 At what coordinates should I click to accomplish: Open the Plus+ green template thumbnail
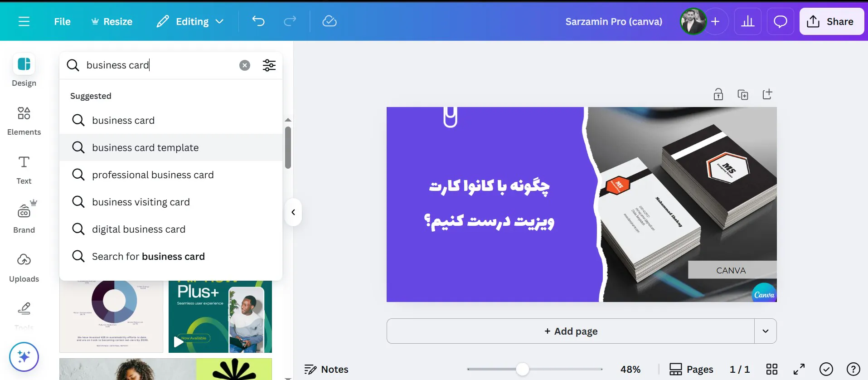(x=220, y=317)
